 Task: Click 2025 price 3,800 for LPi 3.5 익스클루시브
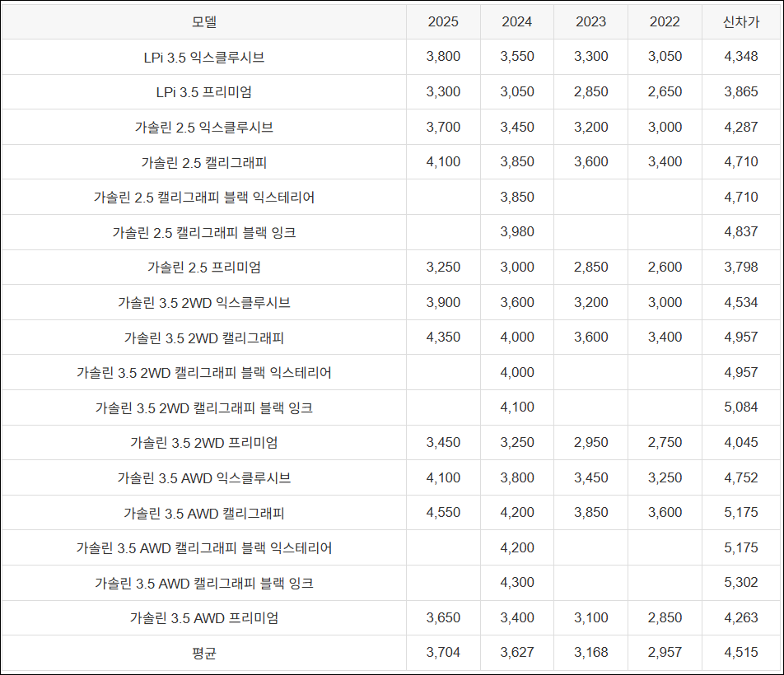point(443,57)
